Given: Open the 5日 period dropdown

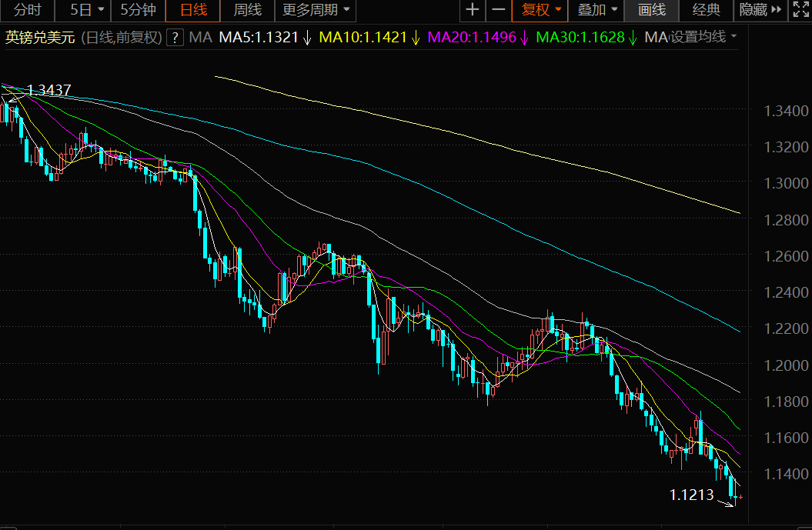Looking at the screenshot, I should pyautogui.click(x=86, y=10).
